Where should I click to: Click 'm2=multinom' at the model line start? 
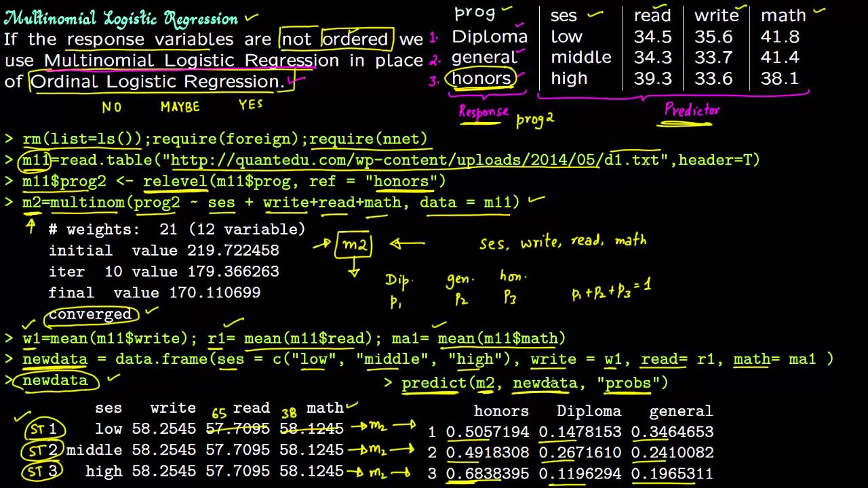click(74, 202)
